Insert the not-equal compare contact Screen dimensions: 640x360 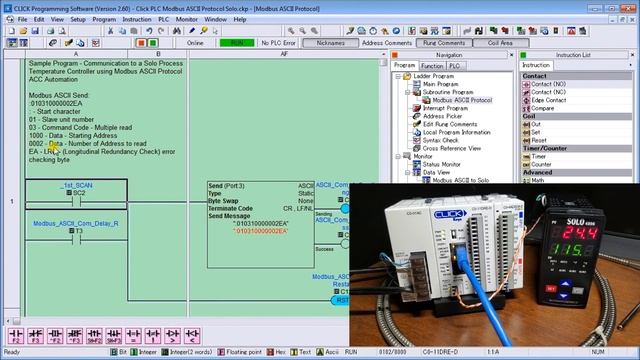point(153,336)
